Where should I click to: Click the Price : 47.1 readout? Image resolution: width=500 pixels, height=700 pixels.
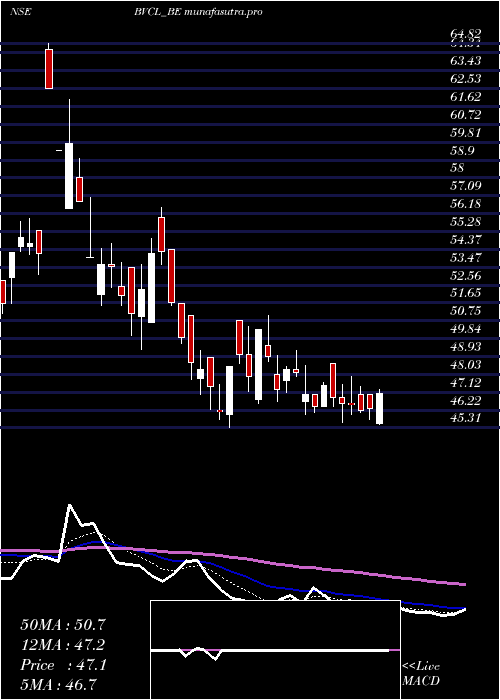coord(63,665)
